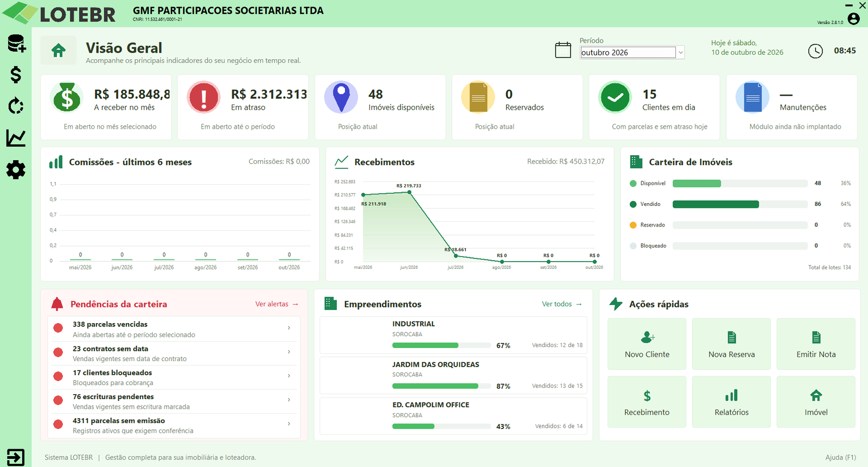Image resolution: width=868 pixels, height=467 pixels.
Task: Open the settings gear in sidebar
Action: pyautogui.click(x=16, y=170)
